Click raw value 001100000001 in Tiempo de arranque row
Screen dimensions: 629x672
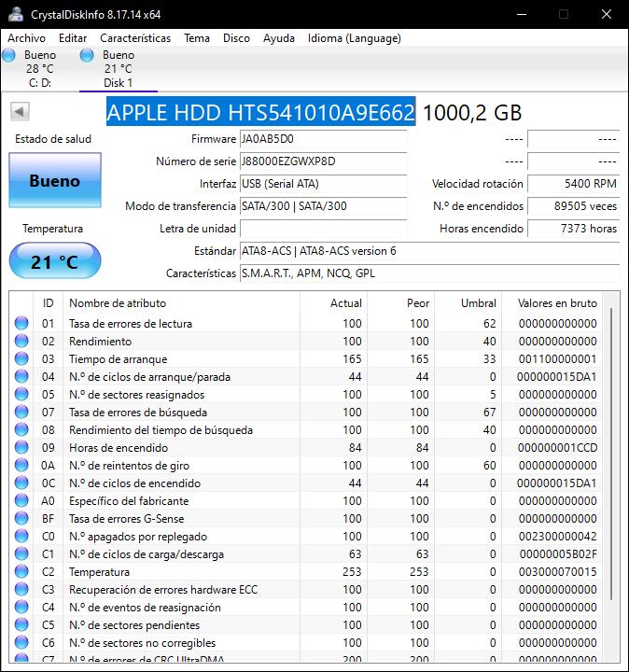(x=557, y=358)
